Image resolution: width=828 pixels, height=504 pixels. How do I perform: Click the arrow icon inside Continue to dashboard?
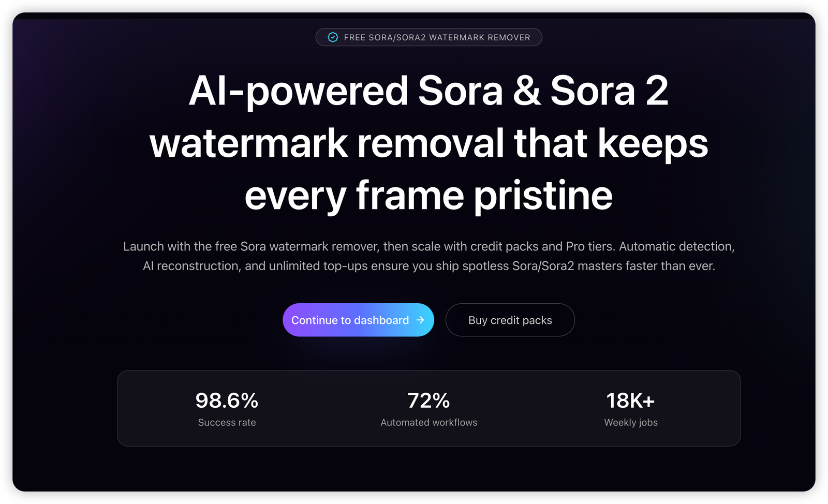pos(420,320)
